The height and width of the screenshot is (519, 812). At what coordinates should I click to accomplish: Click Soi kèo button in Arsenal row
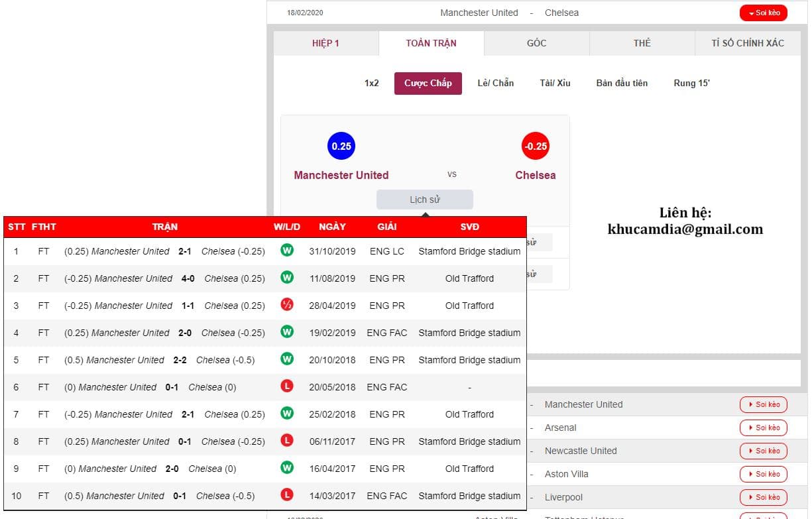(x=764, y=428)
